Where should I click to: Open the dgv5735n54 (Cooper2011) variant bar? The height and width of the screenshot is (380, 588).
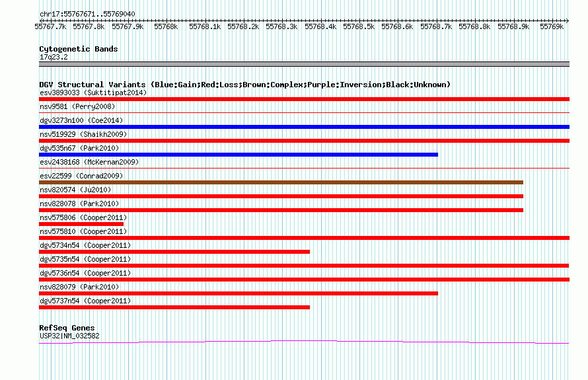pyautogui.click(x=304, y=266)
